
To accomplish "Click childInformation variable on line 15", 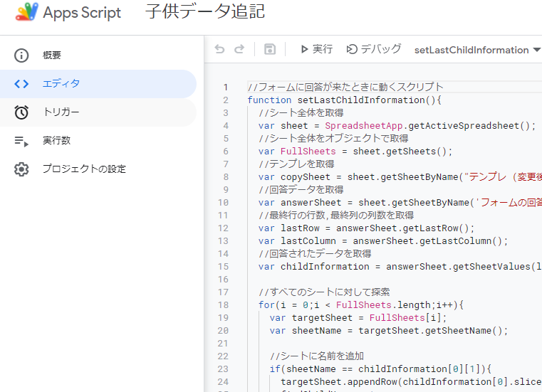I will click(325, 267).
